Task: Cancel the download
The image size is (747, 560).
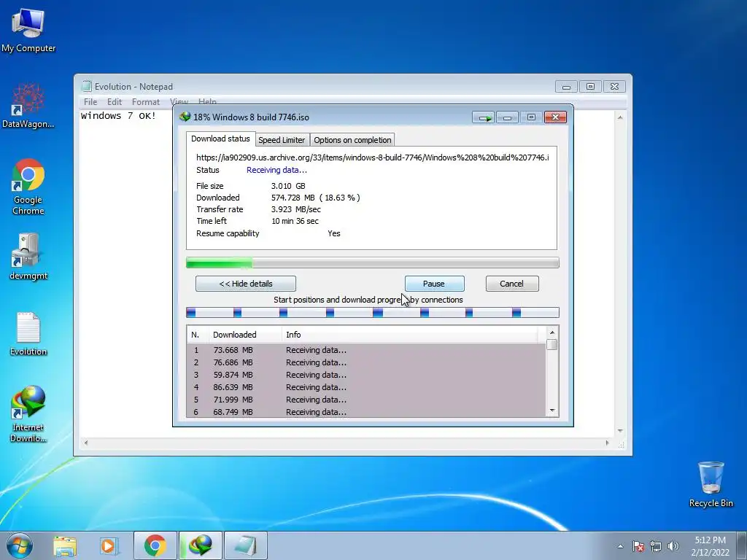Action: pos(512,284)
